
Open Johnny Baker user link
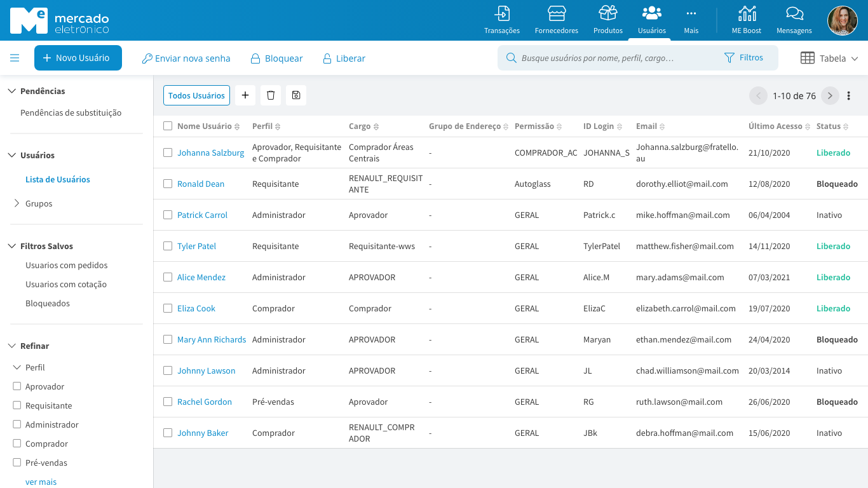203,433
